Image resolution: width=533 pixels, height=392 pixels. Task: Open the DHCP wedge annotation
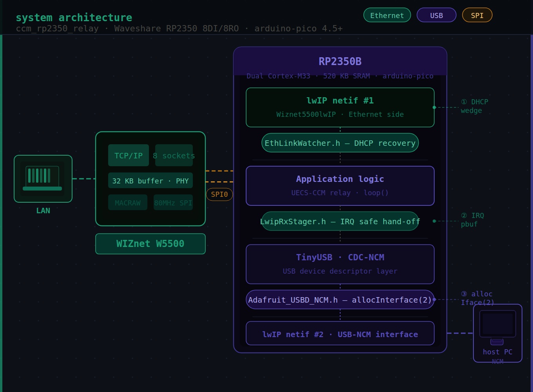tap(474, 106)
